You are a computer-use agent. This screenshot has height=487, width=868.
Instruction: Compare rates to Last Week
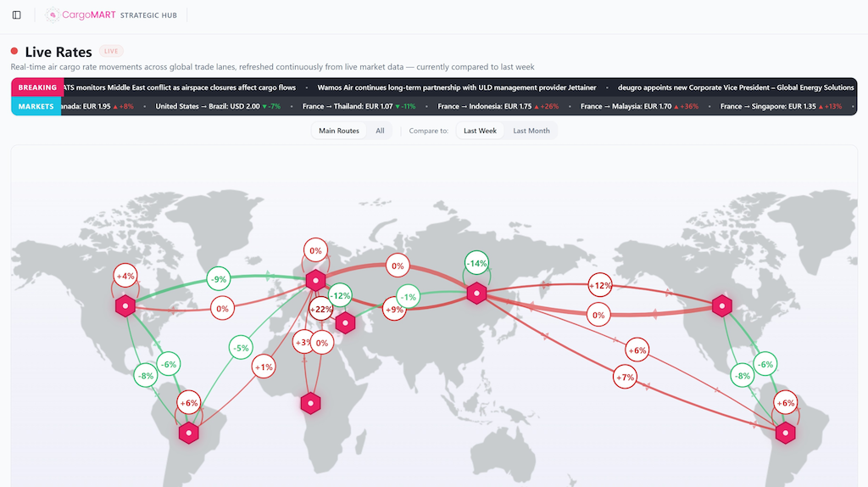(x=480, y=131)
